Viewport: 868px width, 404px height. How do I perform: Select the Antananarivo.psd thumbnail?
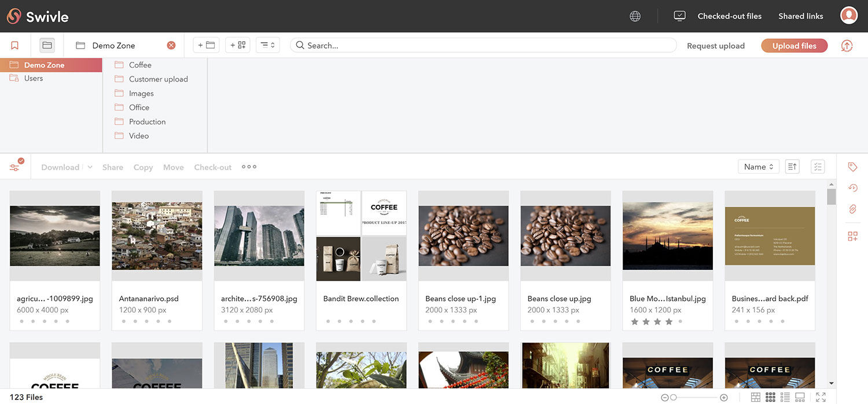[157, 236]
